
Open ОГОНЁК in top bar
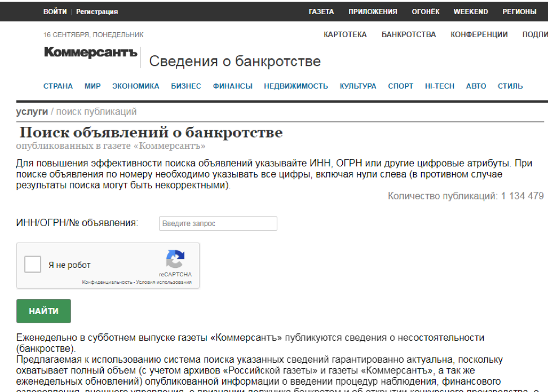pos(425,11)
